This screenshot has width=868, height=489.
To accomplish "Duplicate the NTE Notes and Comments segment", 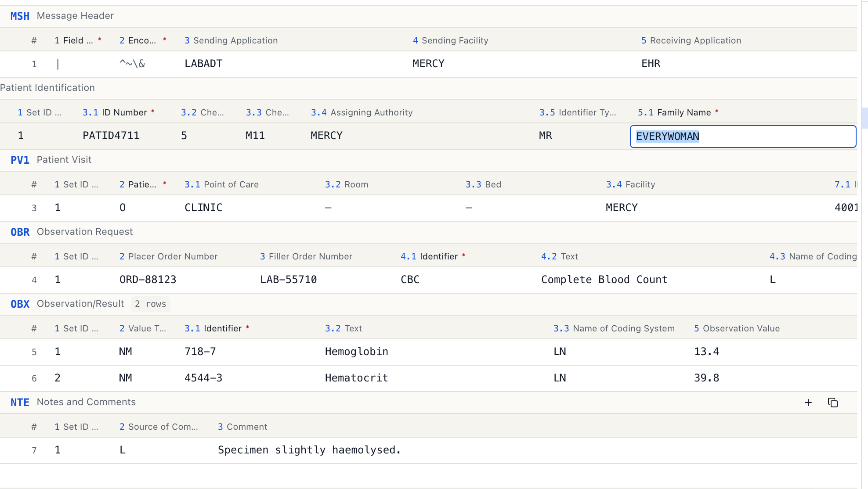I will click(x=832, y=403).
